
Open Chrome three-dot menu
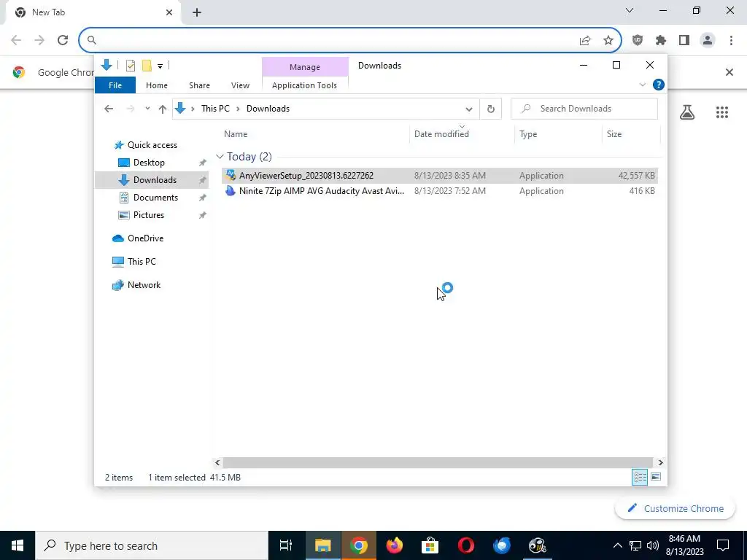731,41
